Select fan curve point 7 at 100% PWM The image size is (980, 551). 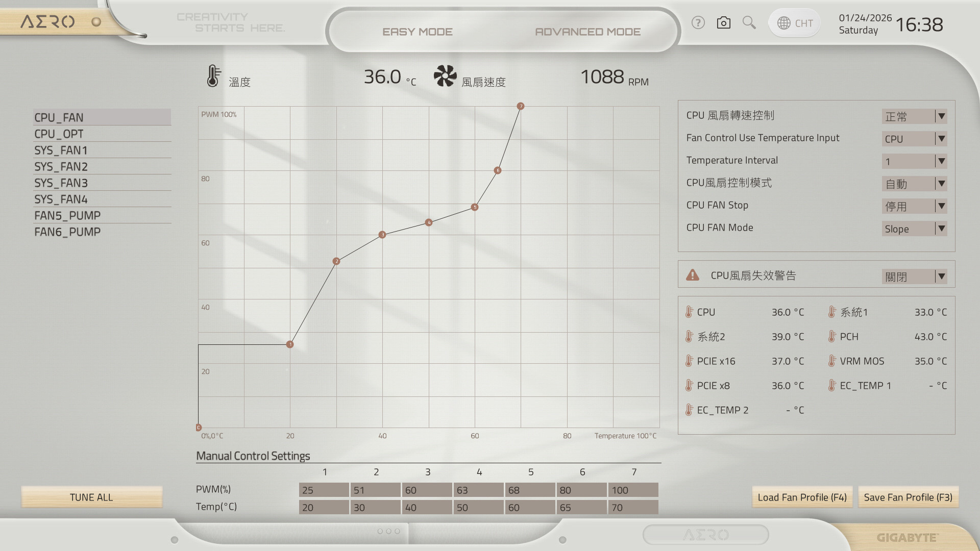(x=520, y=106)
